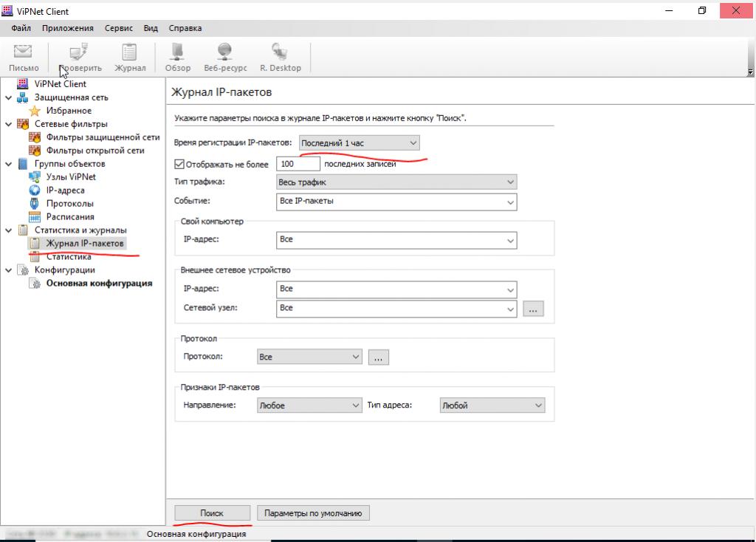Launch R. Desktop toolbar icon
756x542 pixels.
click(280, 51)
